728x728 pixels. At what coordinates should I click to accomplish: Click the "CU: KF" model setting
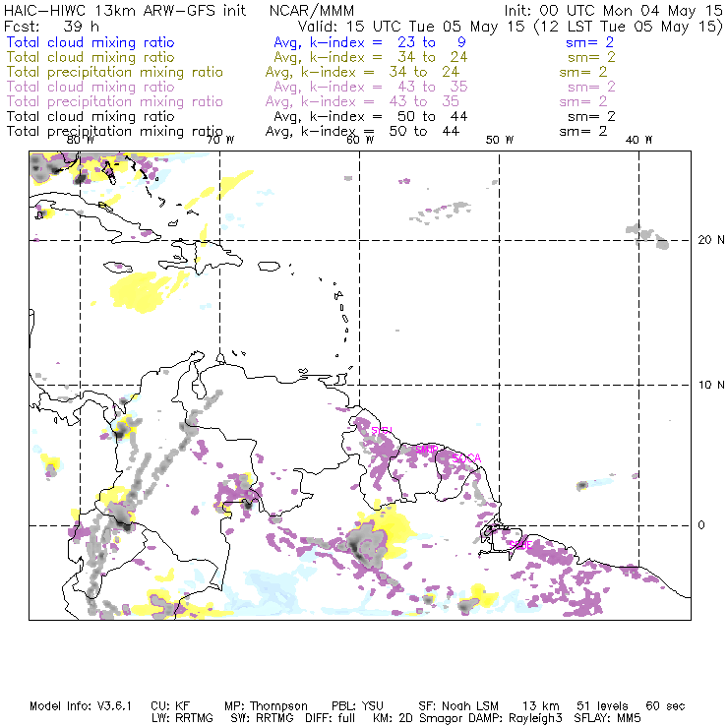(x=170, y=706)
